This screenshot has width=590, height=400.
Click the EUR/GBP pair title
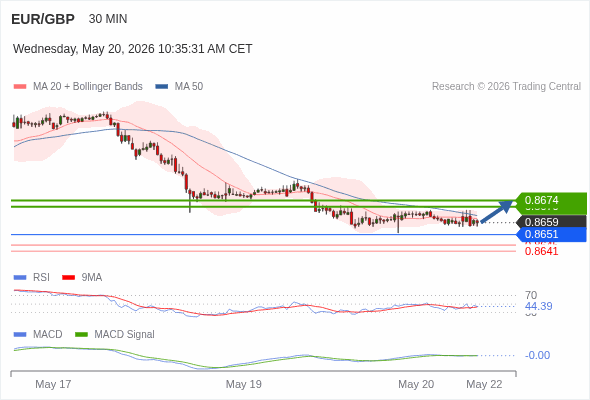pyautogui.click(x=43, y=19)
